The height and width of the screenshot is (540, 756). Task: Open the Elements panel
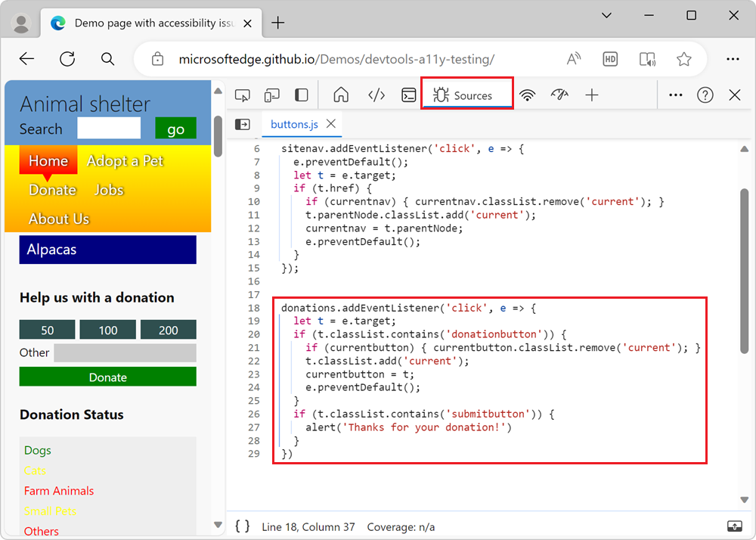(376, 95)
